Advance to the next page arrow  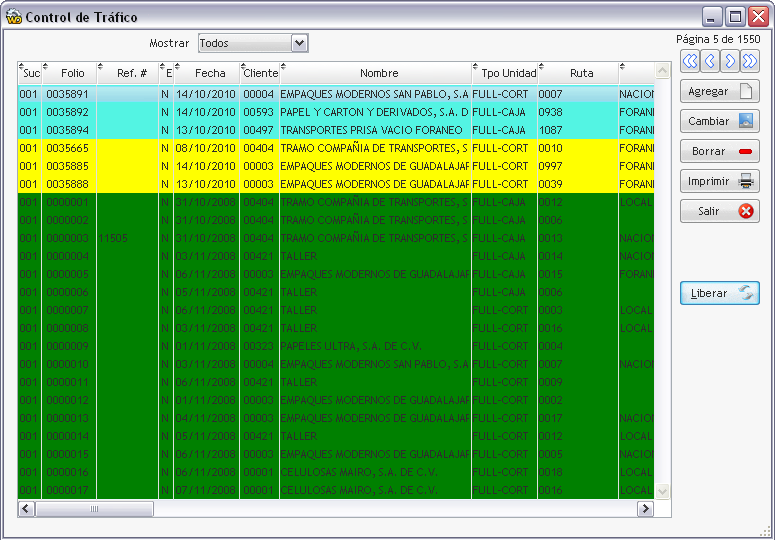click(730, 61)
